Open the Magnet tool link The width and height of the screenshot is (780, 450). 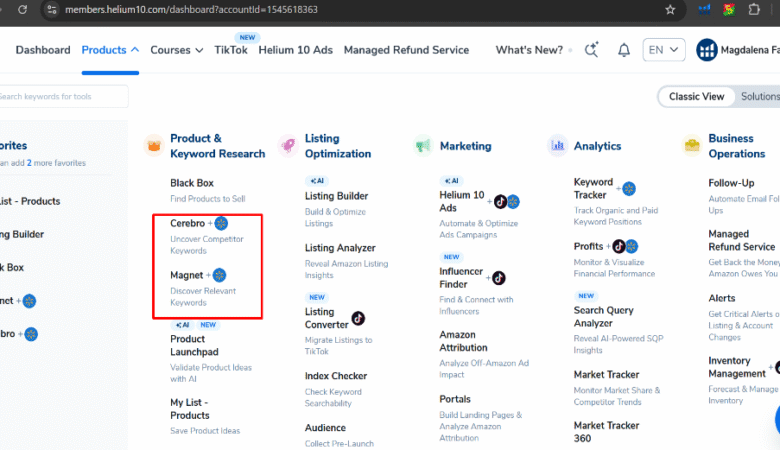pos(187,275)
